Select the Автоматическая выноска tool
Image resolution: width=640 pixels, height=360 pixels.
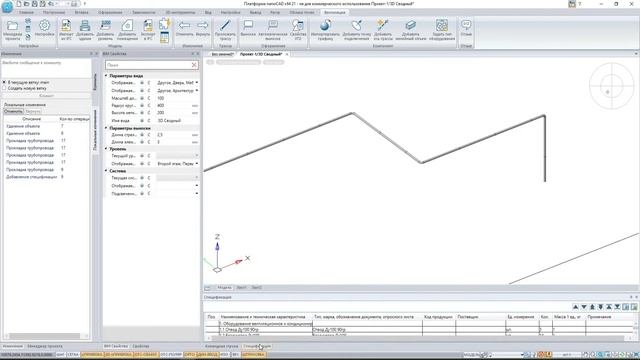pos(273,30)
